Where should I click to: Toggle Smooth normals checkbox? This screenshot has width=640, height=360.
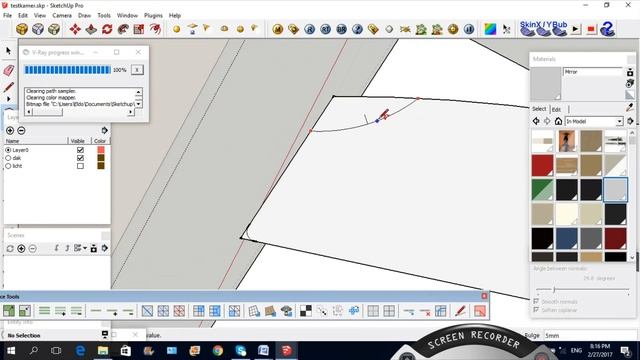pos(536,301)
